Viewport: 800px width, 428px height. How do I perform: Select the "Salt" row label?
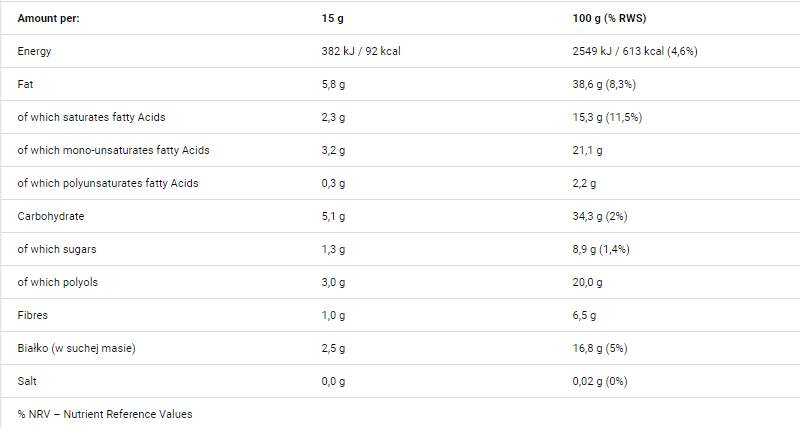coord(27,381)
